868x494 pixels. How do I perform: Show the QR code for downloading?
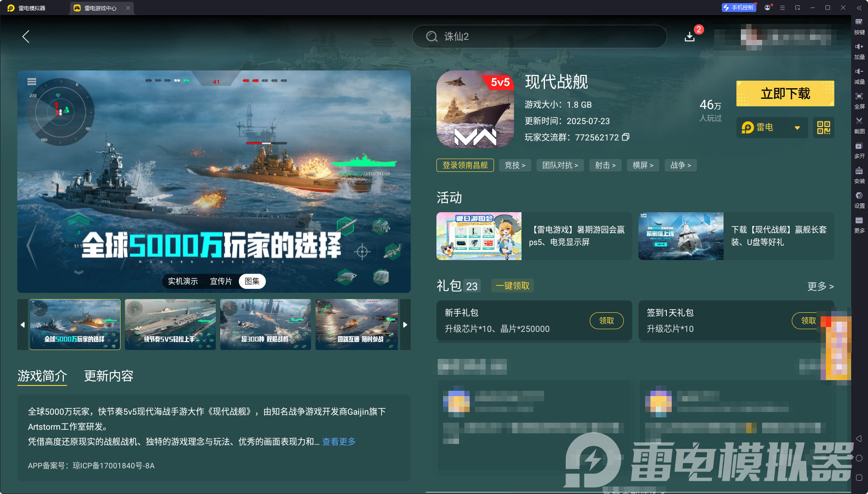tap(823, 128)
